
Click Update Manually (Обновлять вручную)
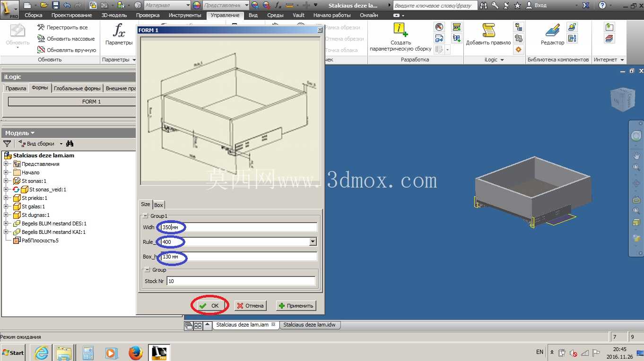click(x=67, y=50)
